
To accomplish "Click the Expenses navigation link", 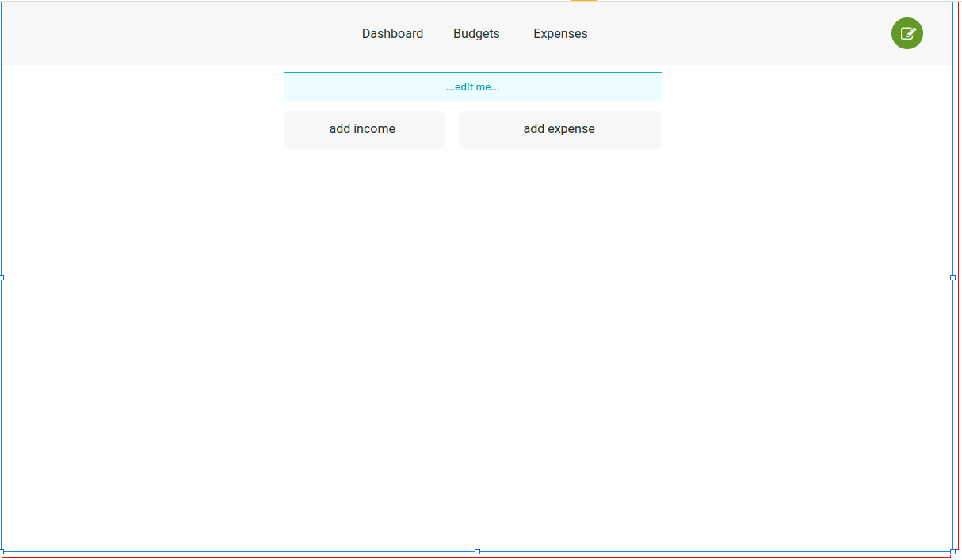I will (x=560, y=33).
